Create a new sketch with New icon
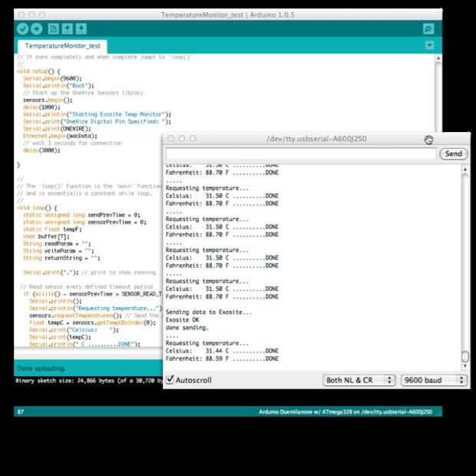476x476 pixels. tap(53, 29)
